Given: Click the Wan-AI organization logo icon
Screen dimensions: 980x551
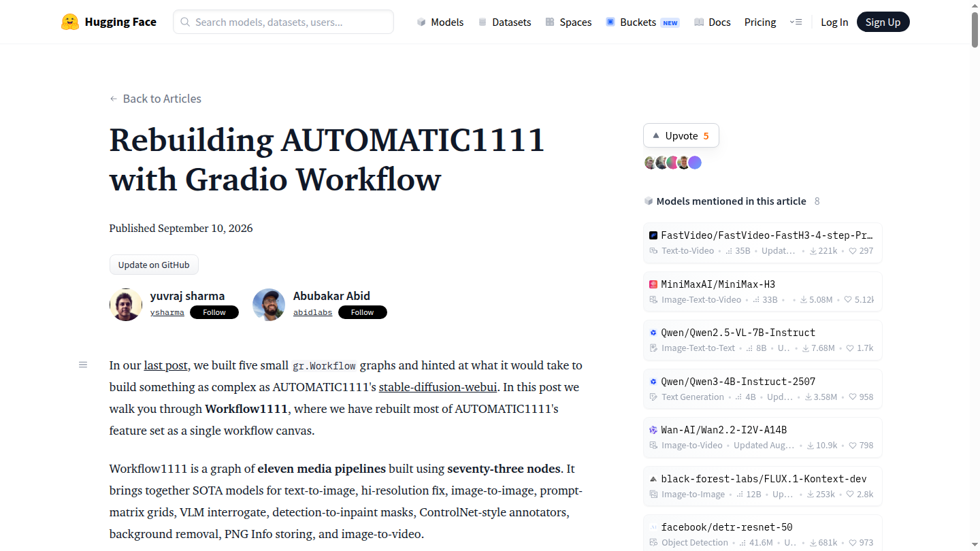Looking at the screenshot, I should (653, 430).
